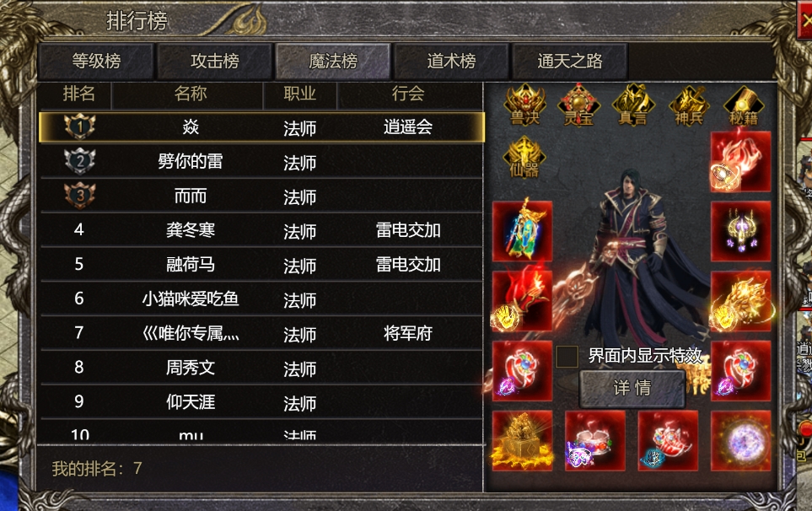Click the 秘籍 scroll icon
Viewport: 812px width, 511px height.
pos(743,105)
